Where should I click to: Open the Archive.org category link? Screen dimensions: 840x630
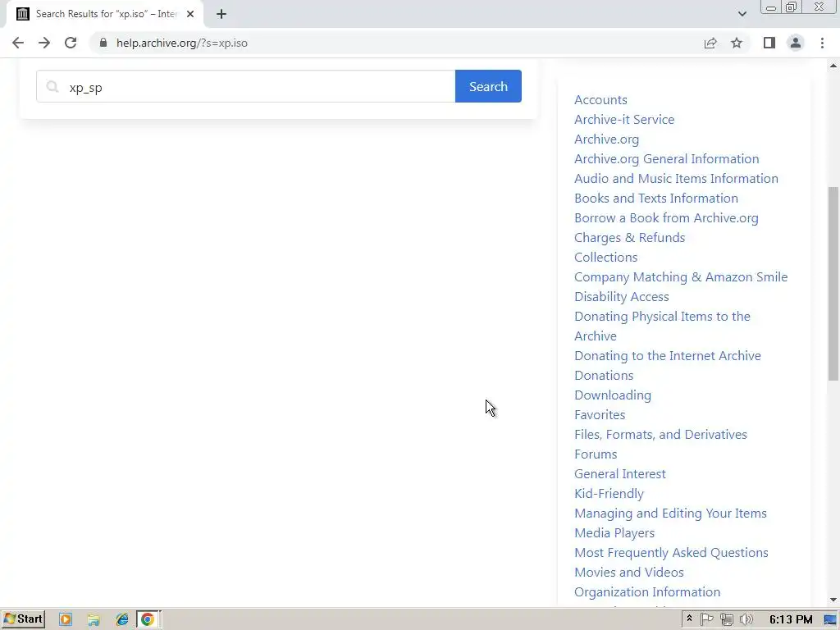click(x=606, y=139)
